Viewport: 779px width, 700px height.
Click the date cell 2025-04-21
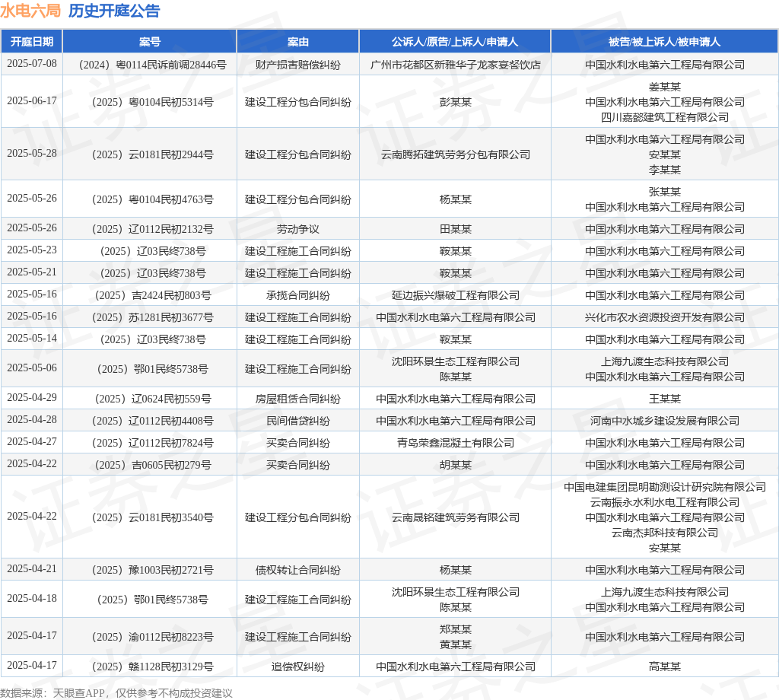[32, 569]
